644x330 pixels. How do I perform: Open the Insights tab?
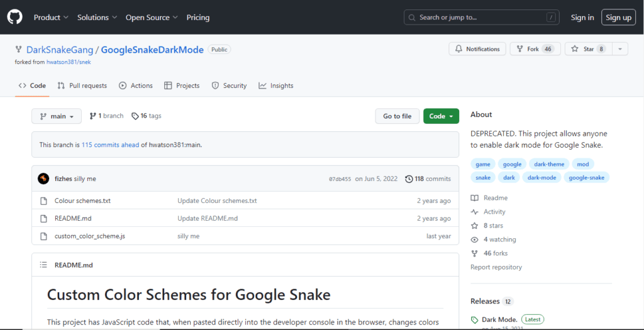(x=276, y=85)
